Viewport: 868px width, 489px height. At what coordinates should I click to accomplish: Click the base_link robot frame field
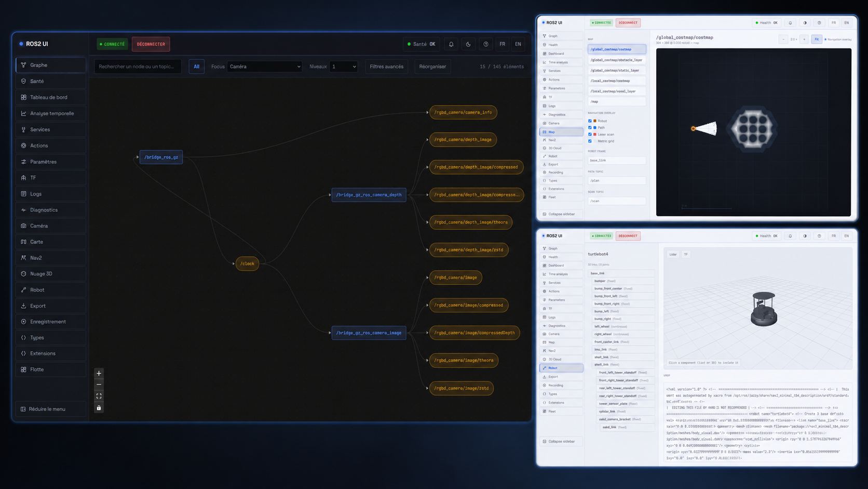pyautogui.click(x=617, y=160)
